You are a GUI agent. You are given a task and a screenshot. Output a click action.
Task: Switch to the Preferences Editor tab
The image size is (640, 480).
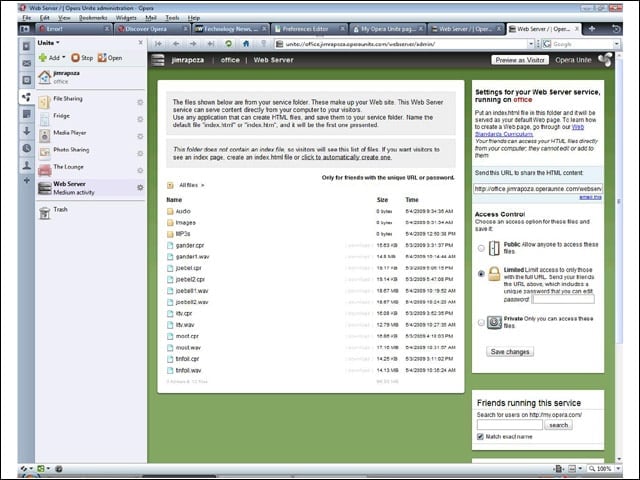coord(310,29)
